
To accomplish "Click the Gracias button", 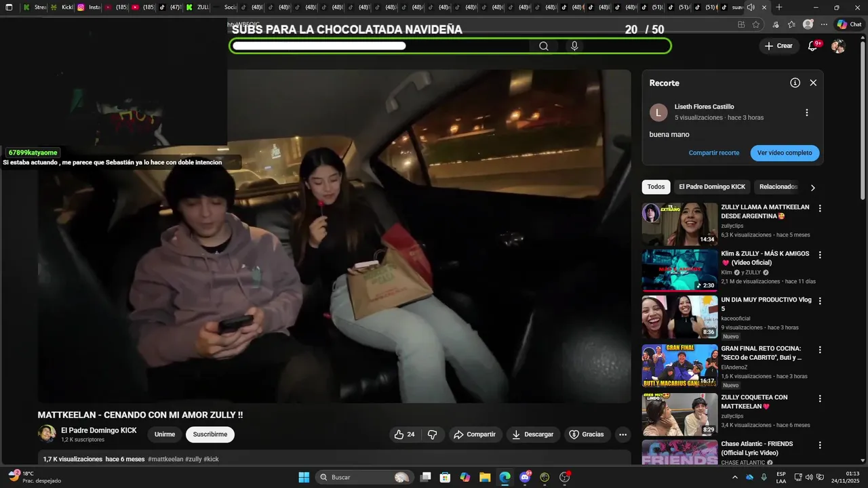I will tap(586, 434).
